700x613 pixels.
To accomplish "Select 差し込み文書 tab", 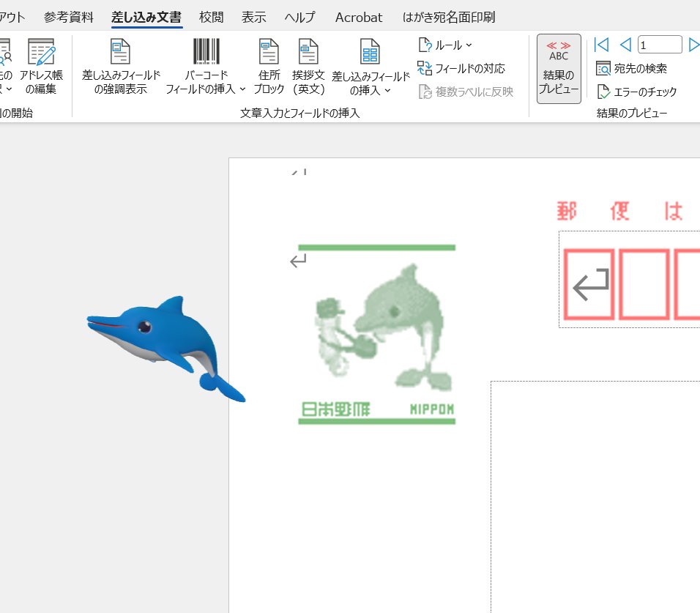I will [146, 17].
